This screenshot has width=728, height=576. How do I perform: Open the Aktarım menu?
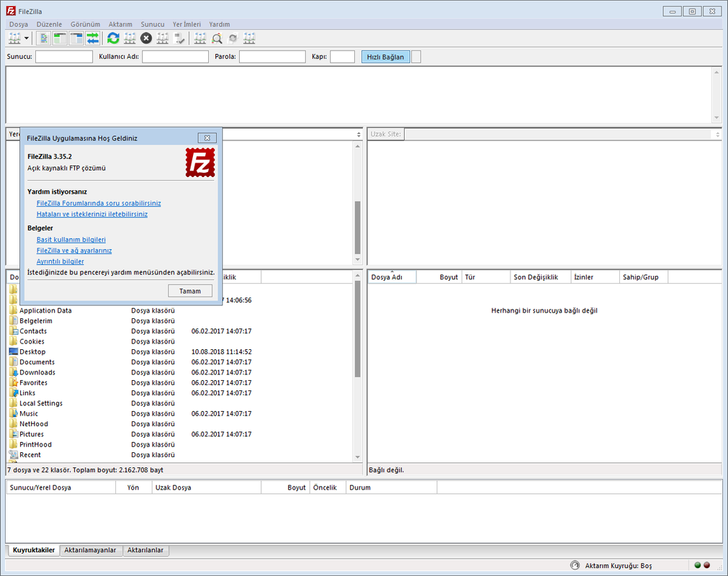point(120,24)
